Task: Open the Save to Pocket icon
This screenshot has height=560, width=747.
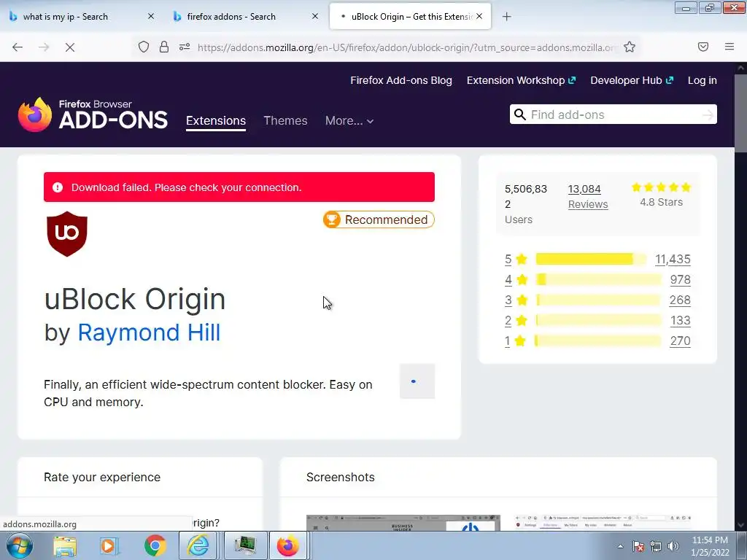Action: [703, 47]
